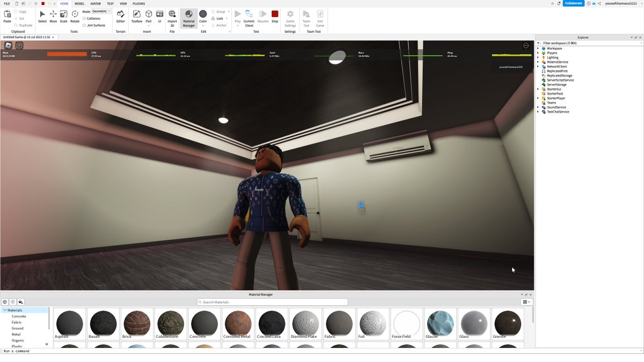The height and width of the screenshot is (362, 644).
Task: Collapse the Material Manager sidebar chevrons
Action: coord(47,344)
